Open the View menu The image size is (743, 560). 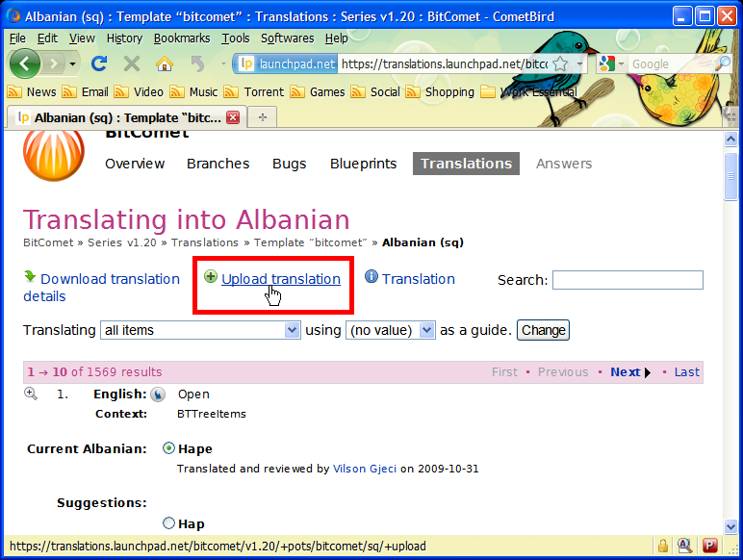(82, 38)
